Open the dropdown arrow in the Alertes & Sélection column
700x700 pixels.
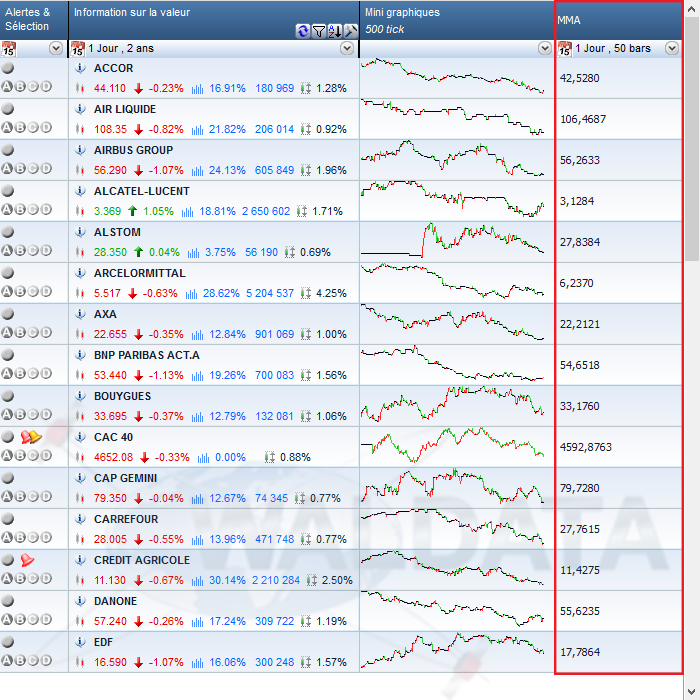click(x=56, y=48)
